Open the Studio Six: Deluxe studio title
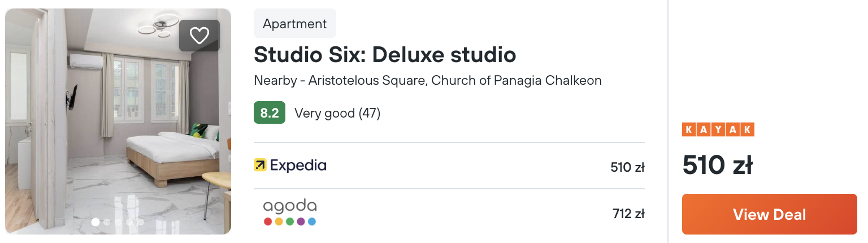This screenshot has height=243, width=868. pos(385,55)
